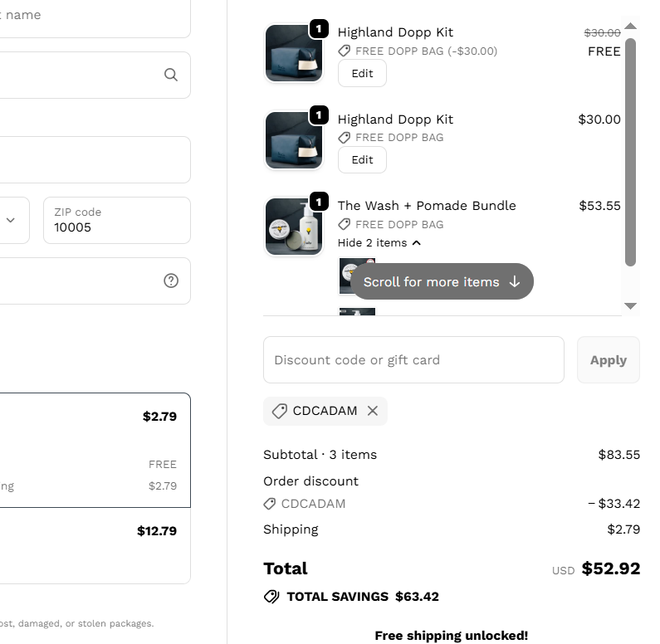
Task: Click the down arrow in Scroll for more items
Action: [515, 282]
